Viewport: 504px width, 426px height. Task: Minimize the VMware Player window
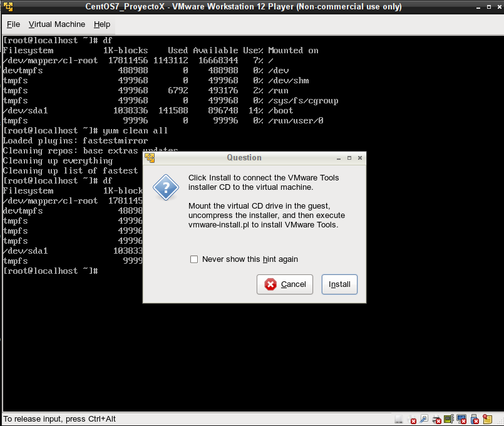pos(478,7)
